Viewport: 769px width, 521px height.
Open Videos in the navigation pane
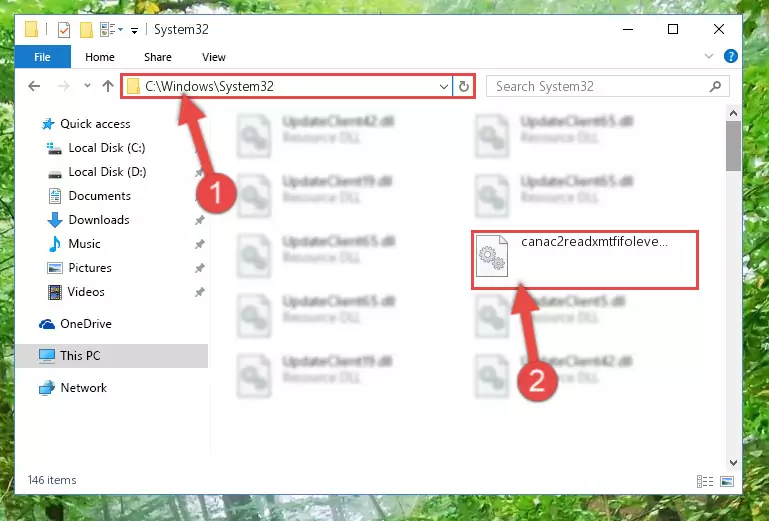[86, 292]
